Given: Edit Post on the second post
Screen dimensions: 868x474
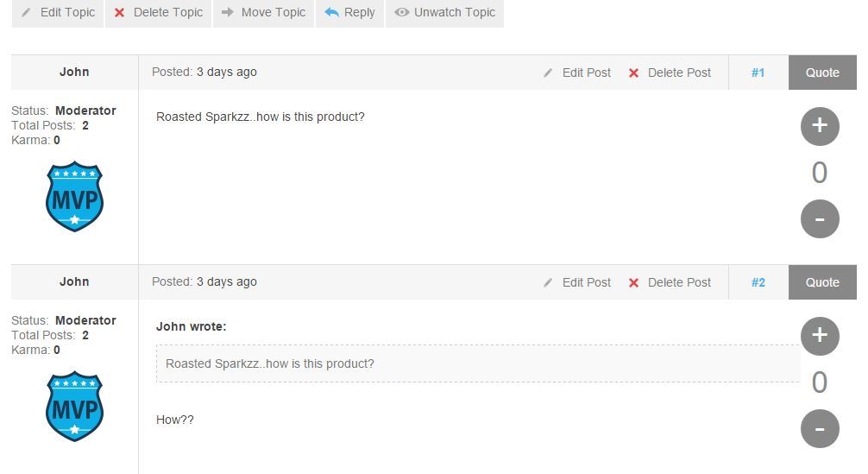Looking at the screenshot, I should coord(577,282).
